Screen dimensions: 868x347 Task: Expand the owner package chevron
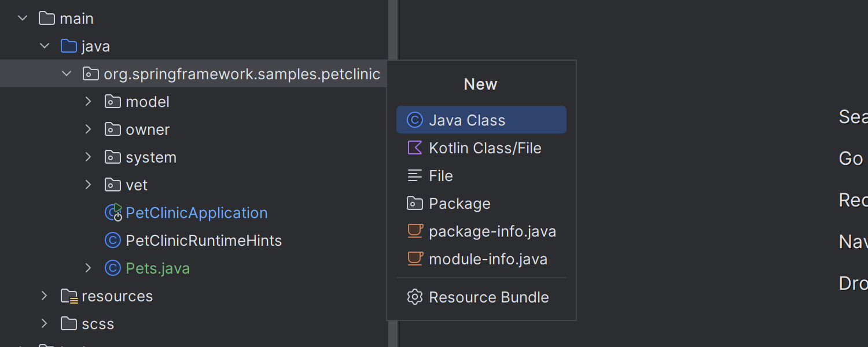pyautogui.click(x=88, y=129)
